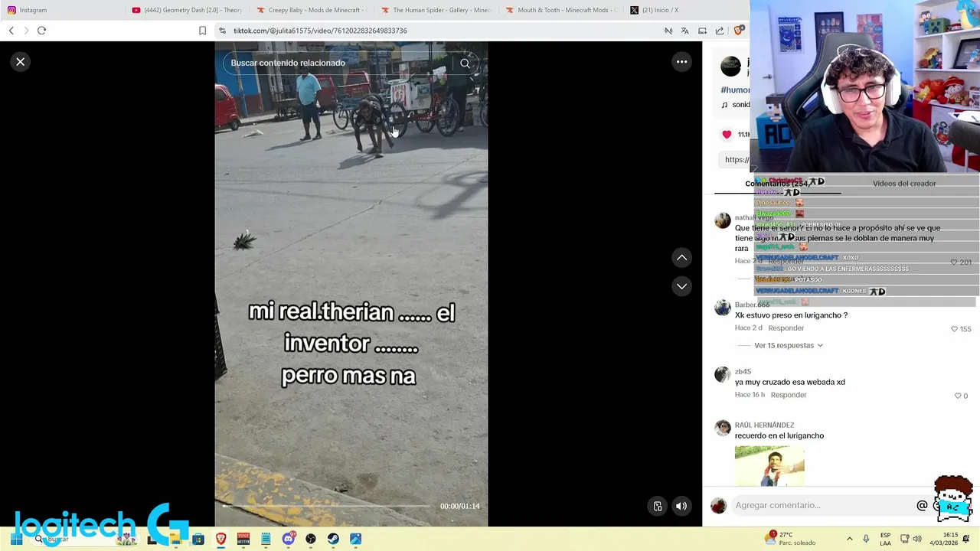Reload the page
The height and width of the screenshot is (551, 980).
(x=41, y=31)
